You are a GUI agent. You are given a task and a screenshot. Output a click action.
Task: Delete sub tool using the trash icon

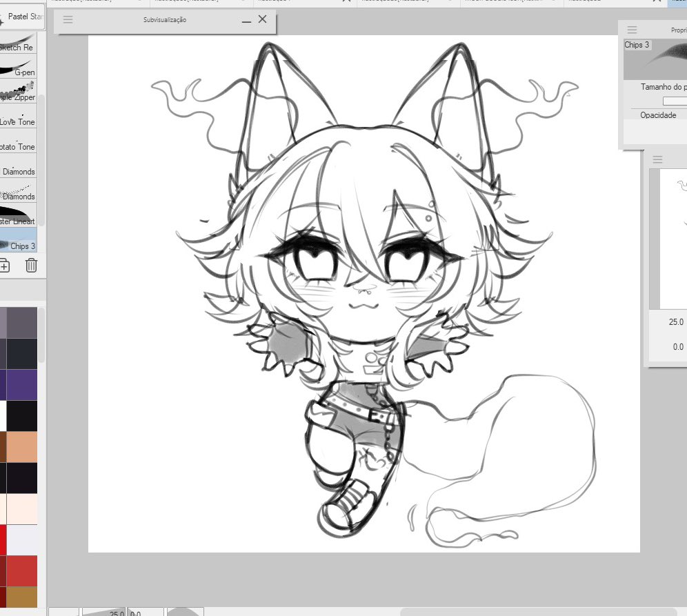point(31,266)
